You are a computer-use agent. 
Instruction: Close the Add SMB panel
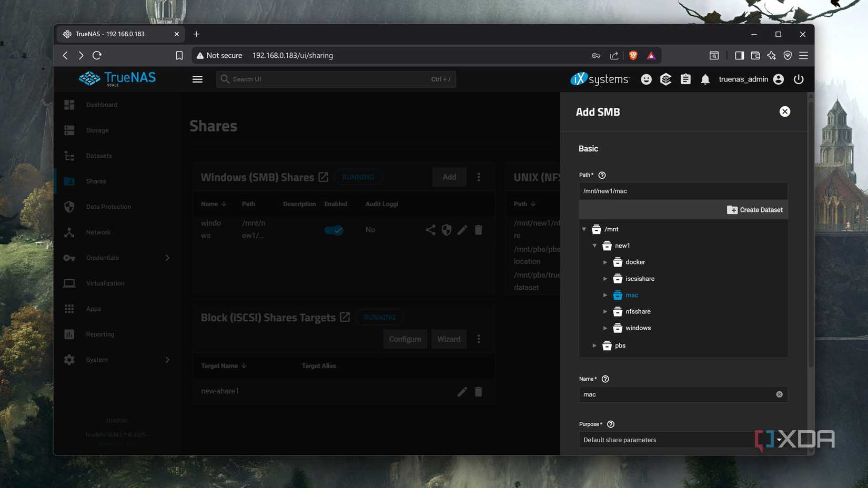tap(784, 111)
